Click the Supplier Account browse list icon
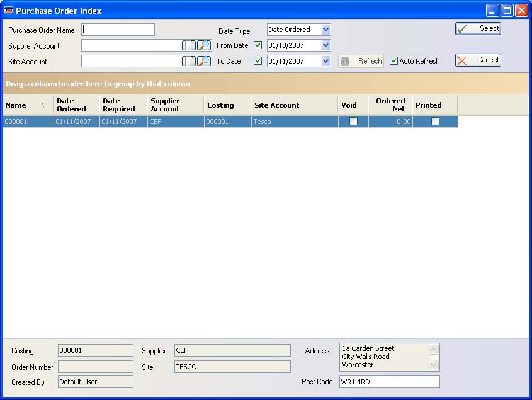This screenshot has width=532, height=400. 189,45
